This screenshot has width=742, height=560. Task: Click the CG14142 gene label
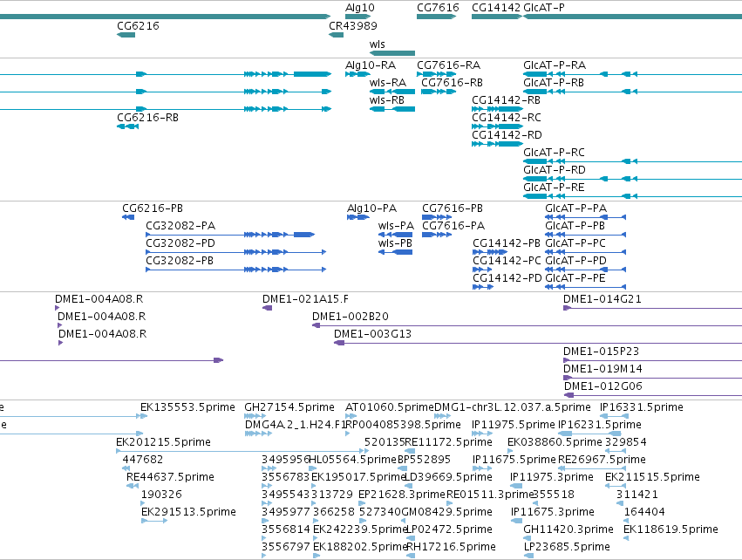[496, 8]
